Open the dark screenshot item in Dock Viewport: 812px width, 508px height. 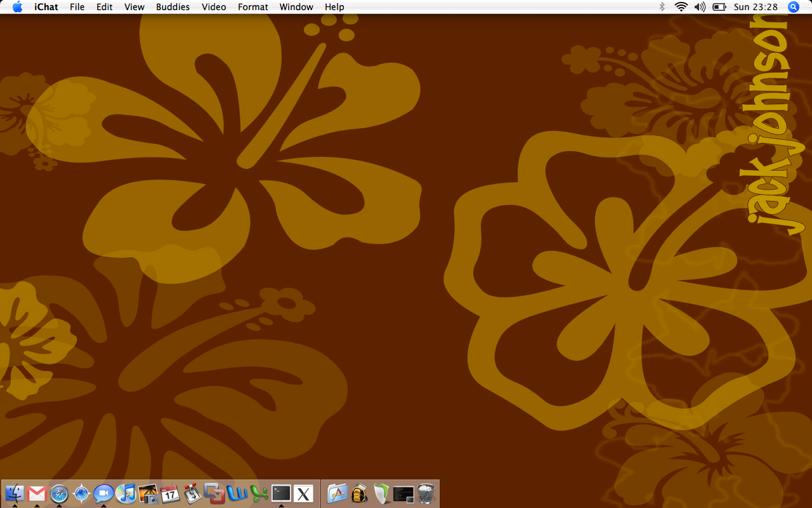[403, 493]
